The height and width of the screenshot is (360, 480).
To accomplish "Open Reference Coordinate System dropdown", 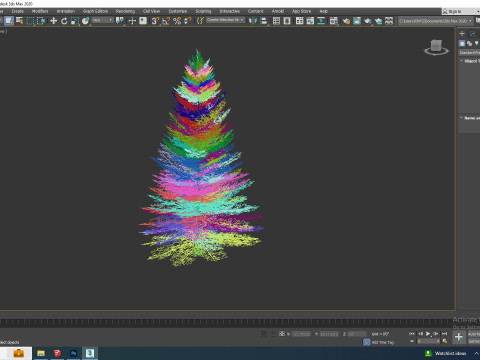I will pyautogui.click(x=103, y=21).
